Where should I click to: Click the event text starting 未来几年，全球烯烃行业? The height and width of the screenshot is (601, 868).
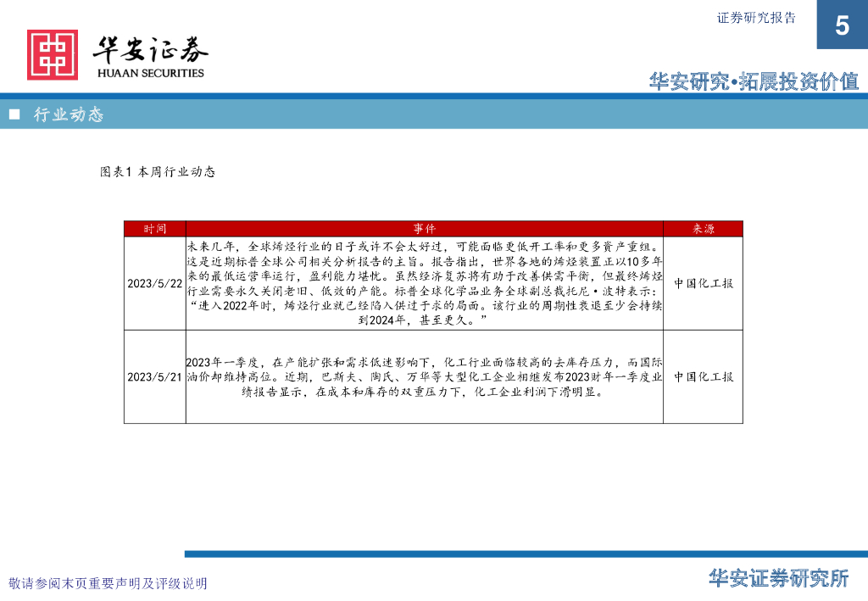pos(425,283)
